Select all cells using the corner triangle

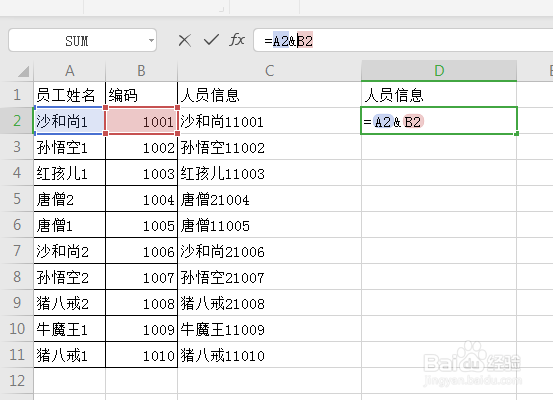pyautogui.click(x=23, y=72)
